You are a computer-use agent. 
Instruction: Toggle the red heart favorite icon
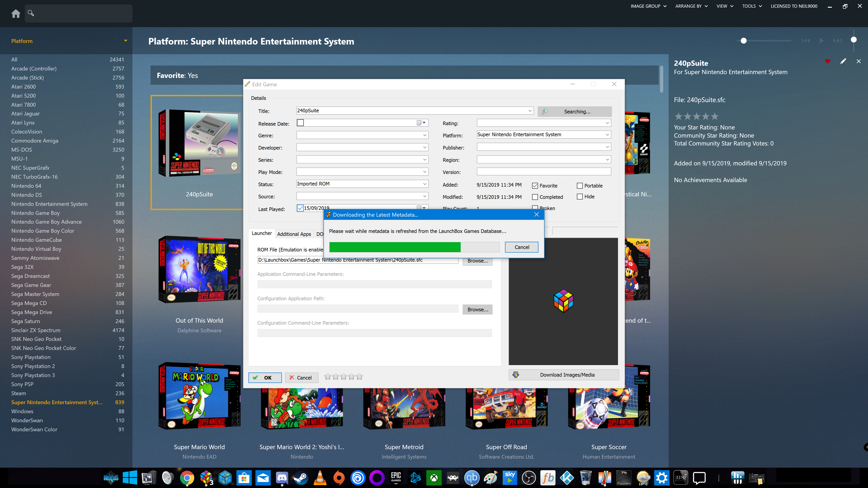[828, 61]
